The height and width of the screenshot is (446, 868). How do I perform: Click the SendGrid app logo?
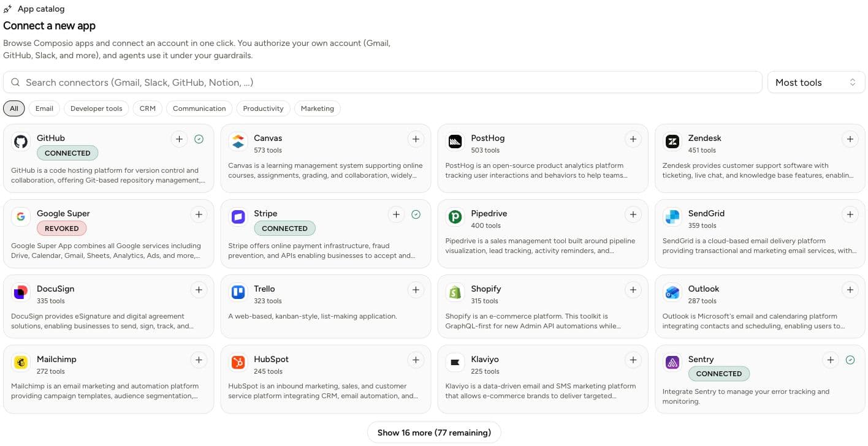[x=672, y=217]
